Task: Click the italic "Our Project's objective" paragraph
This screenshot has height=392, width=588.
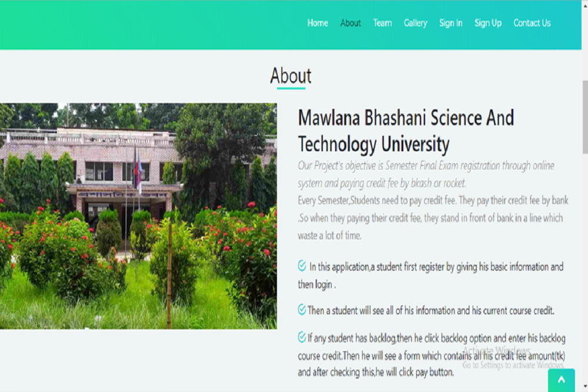Action: [x=426, y=174]
